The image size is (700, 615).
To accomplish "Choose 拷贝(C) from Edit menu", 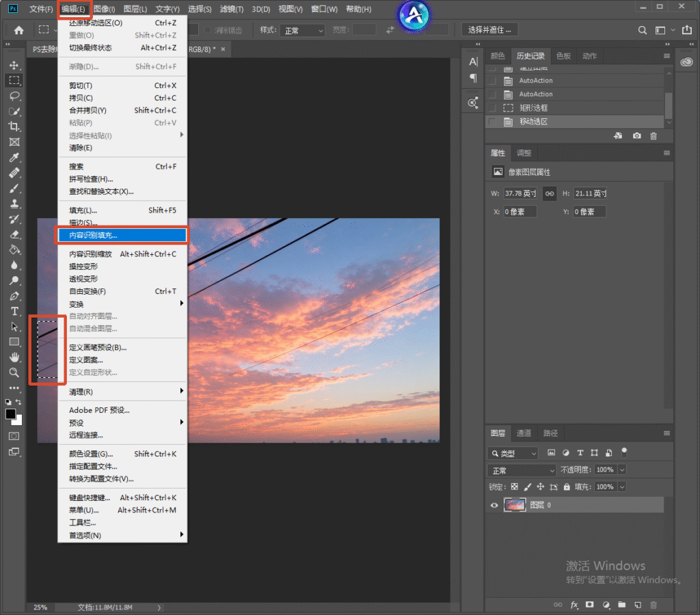I will (x=122, y=98).
